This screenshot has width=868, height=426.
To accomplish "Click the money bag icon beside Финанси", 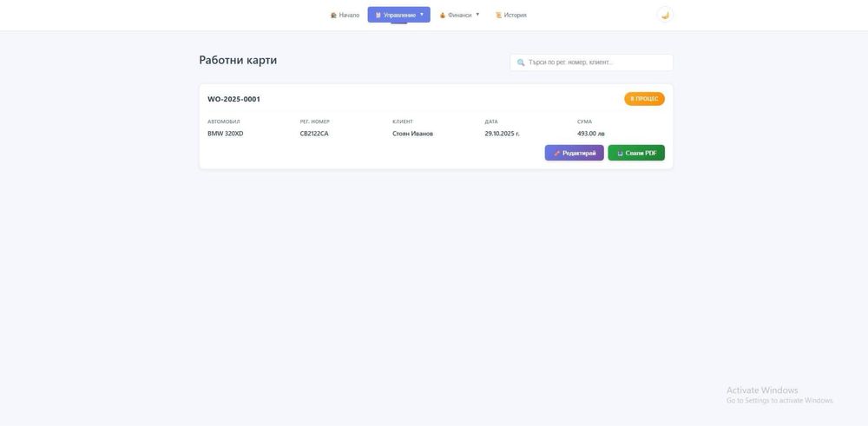I will coord(443,15).
